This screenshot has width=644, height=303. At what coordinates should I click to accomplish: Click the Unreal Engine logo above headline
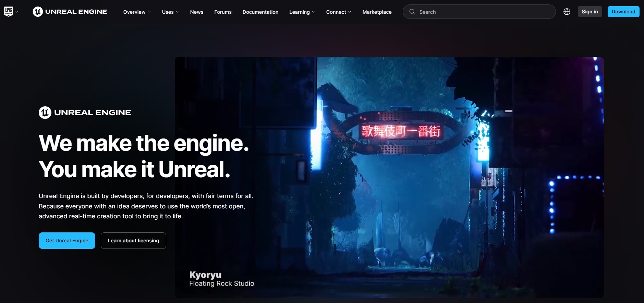click(85, 112)
